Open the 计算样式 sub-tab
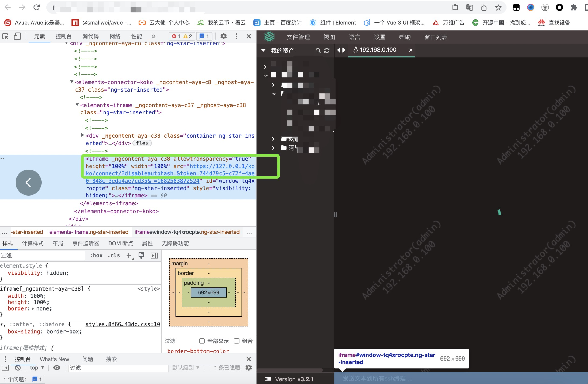 pos(33,243)
